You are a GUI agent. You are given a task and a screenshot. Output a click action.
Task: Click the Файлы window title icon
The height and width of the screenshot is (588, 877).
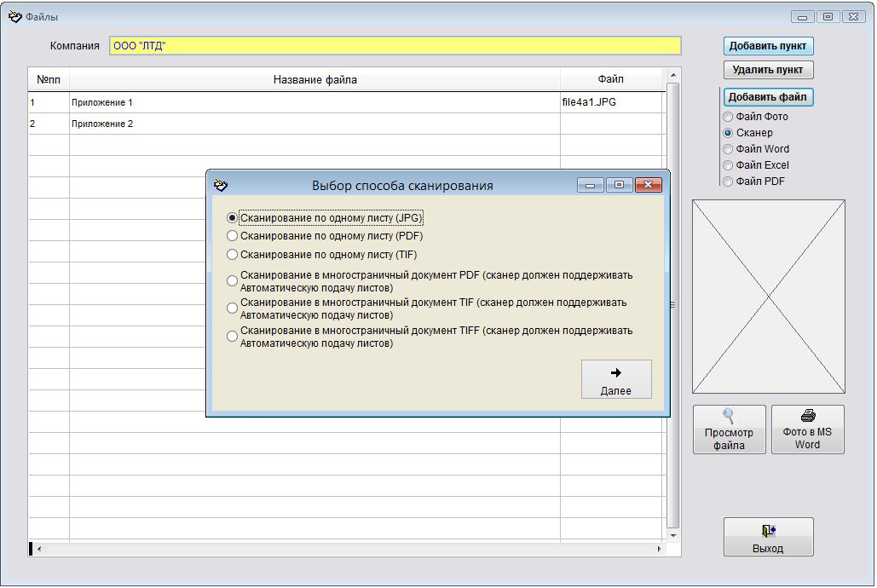coord(14,17)
